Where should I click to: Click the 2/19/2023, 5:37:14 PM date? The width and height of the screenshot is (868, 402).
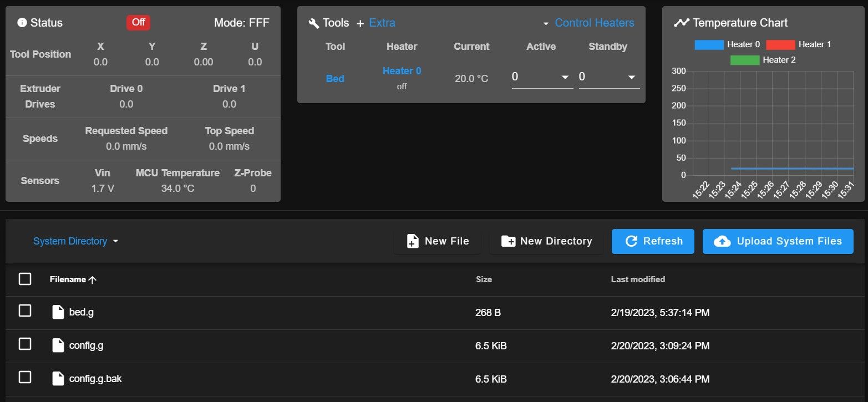(x=660, y=313)
